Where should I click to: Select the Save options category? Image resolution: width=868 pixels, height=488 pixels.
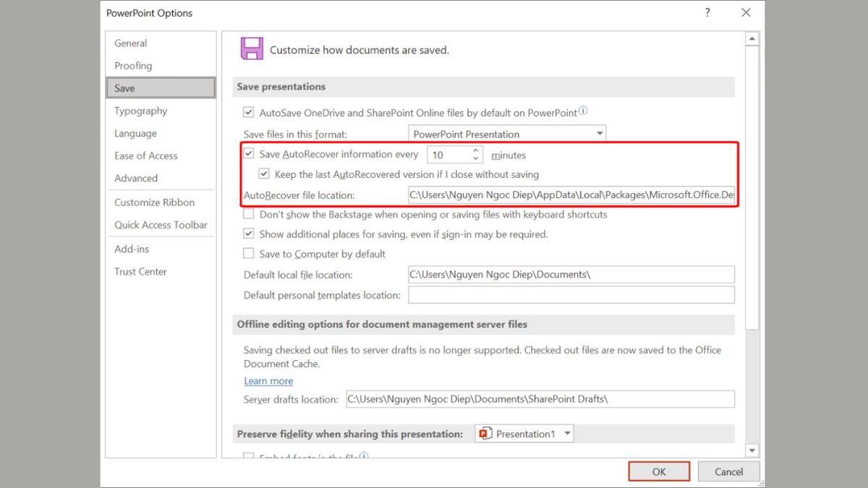[161, 88]
